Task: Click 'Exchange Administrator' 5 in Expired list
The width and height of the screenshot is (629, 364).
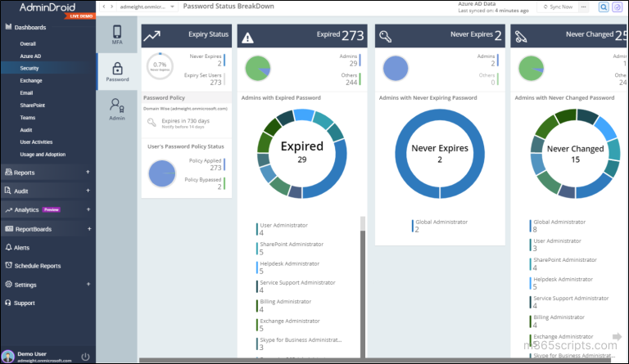Action: [289, 325]
